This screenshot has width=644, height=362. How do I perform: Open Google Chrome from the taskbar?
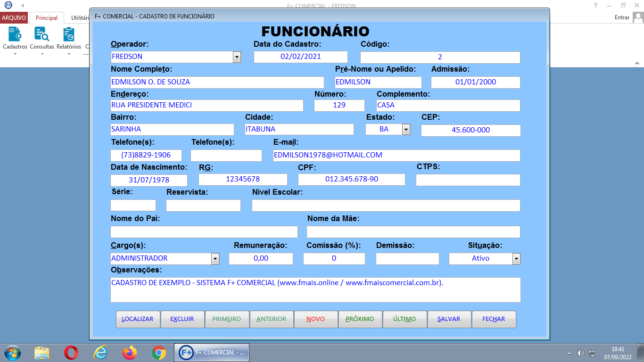pos(159,353)
